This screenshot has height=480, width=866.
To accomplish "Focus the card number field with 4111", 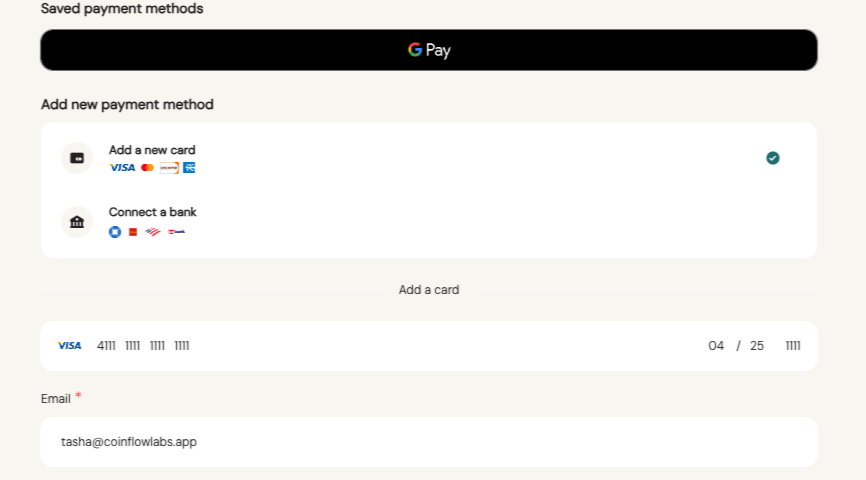I will [143, 346].
